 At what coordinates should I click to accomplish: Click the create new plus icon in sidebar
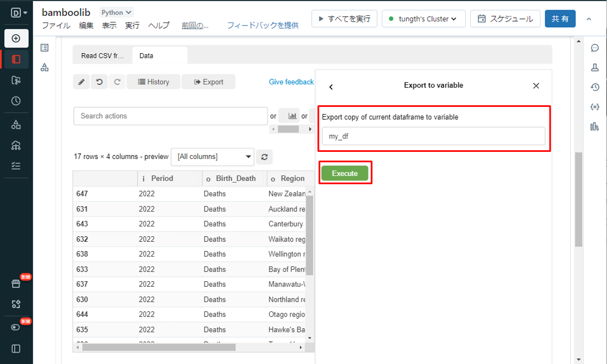tap(16, 39)
